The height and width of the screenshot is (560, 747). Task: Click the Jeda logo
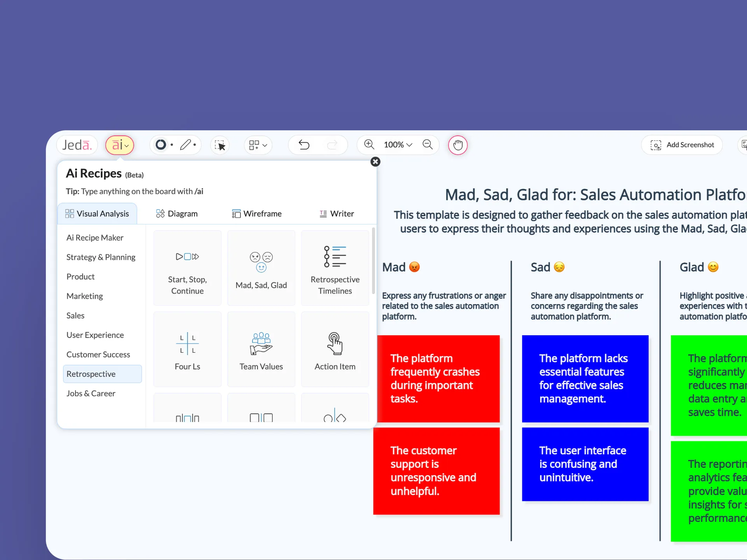tap(77, 144)
